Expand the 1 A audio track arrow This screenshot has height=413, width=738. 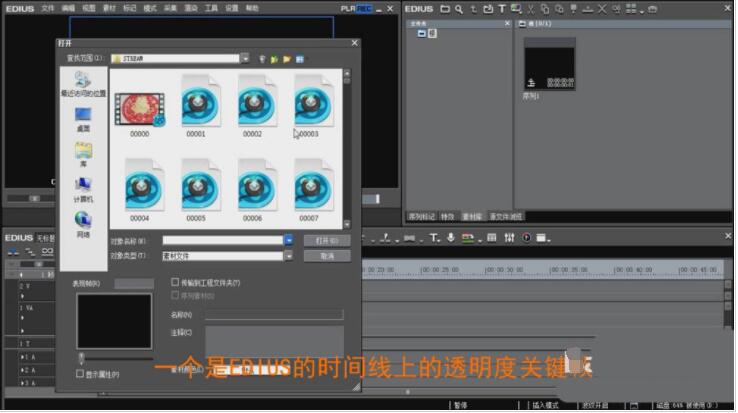pos(22,357)
